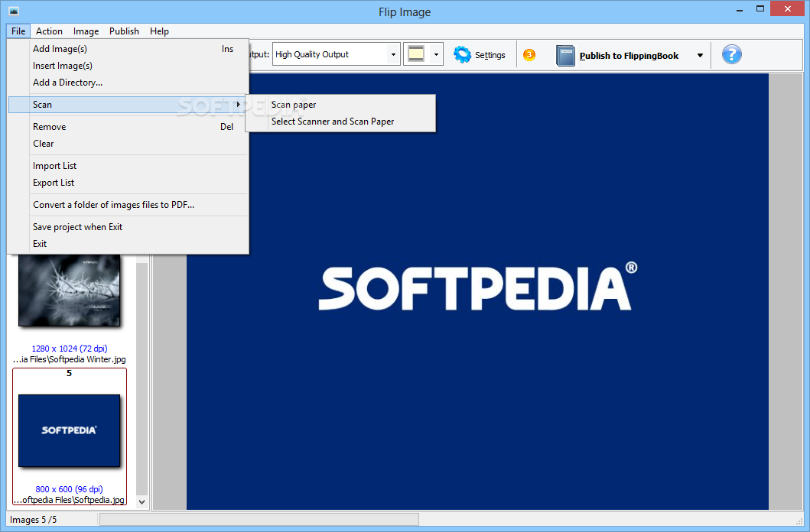Open the High Quality Output combo box
Screen dimensions: 810x532
point(337,54)
